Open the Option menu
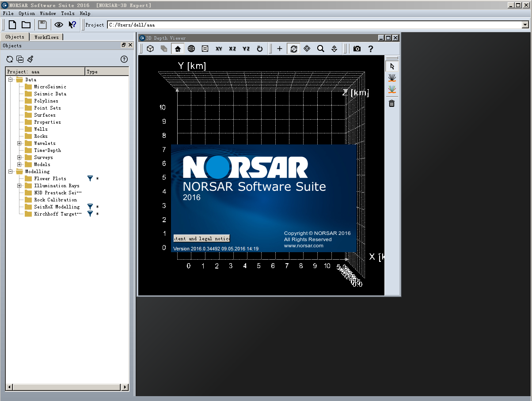Viewport: 532px width, 401px height. [27, 13]
